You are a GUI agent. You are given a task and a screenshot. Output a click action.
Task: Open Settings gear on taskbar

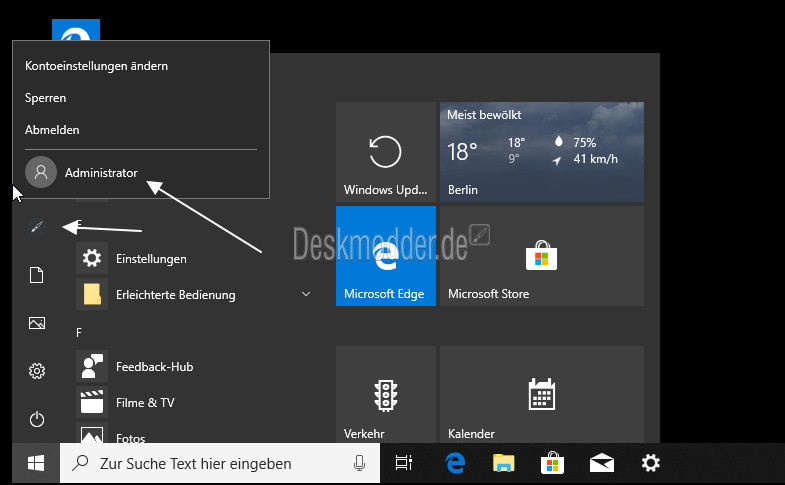650,463
